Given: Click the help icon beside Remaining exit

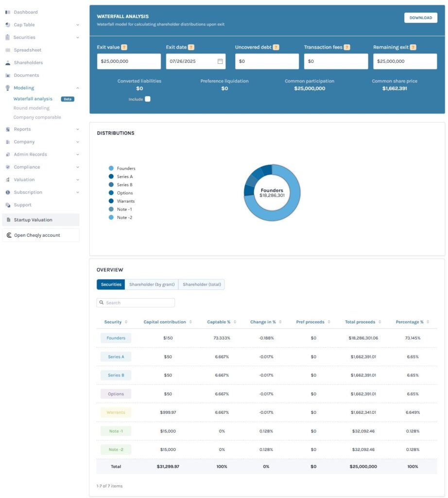Looking at the screenshot, I should (x=413, y=47).
